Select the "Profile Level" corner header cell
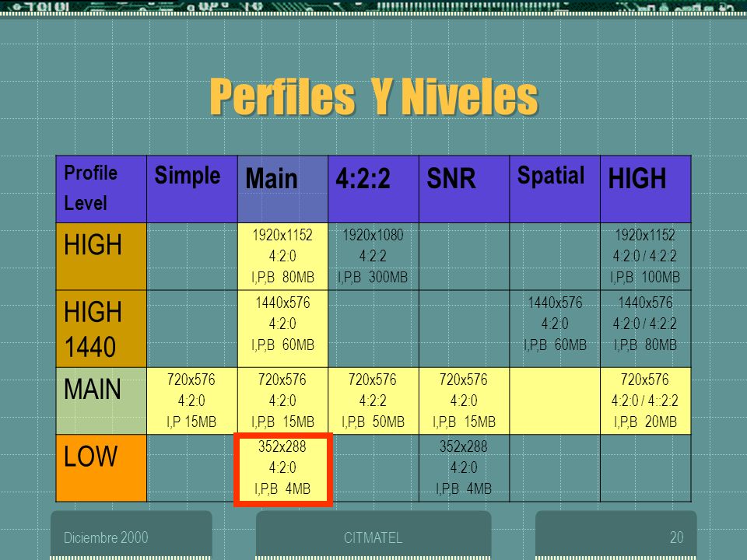This screenshot has width=747, height=560. (x=101, y=189)
